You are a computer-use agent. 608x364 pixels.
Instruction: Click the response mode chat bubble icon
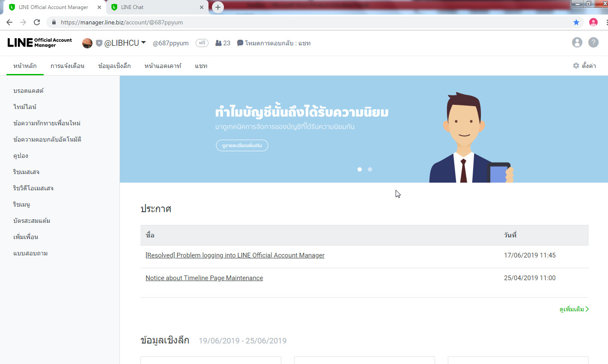[x=240, y=43]
